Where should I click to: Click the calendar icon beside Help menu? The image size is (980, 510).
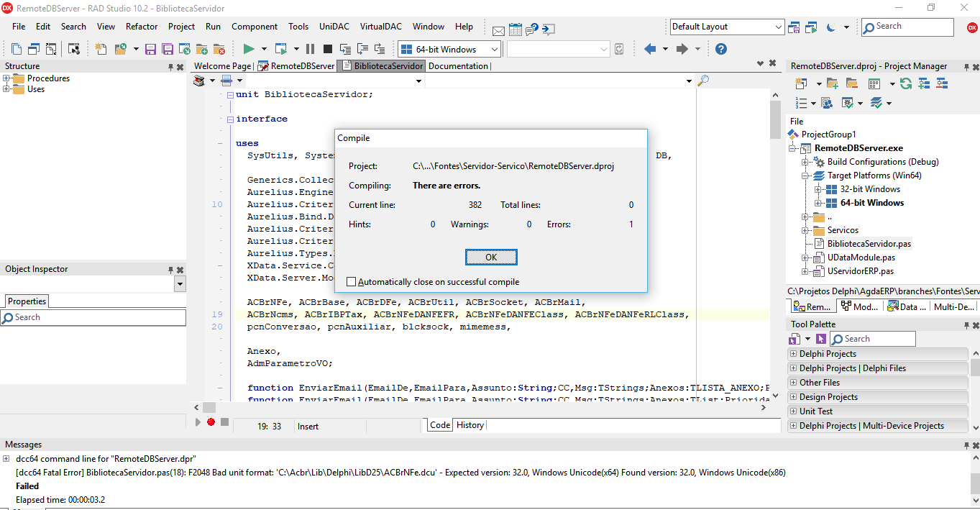pyautogui.click(x=516, y=29)
